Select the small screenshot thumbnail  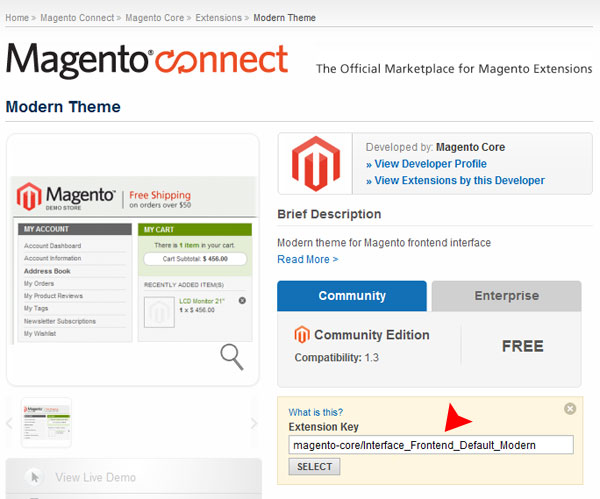click(46, 423)
